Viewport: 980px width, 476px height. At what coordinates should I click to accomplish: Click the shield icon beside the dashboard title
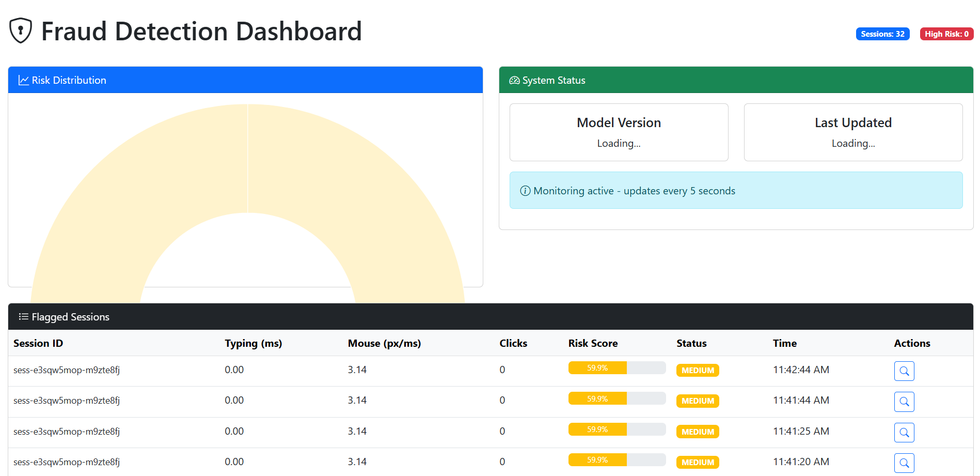(21, 30)
